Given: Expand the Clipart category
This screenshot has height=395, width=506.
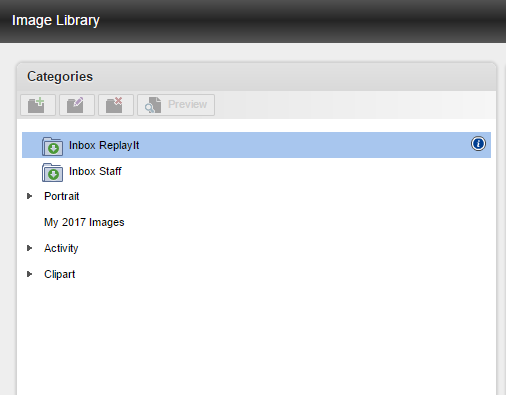Looking at the screenshot, I should click(x=29, y=274).
